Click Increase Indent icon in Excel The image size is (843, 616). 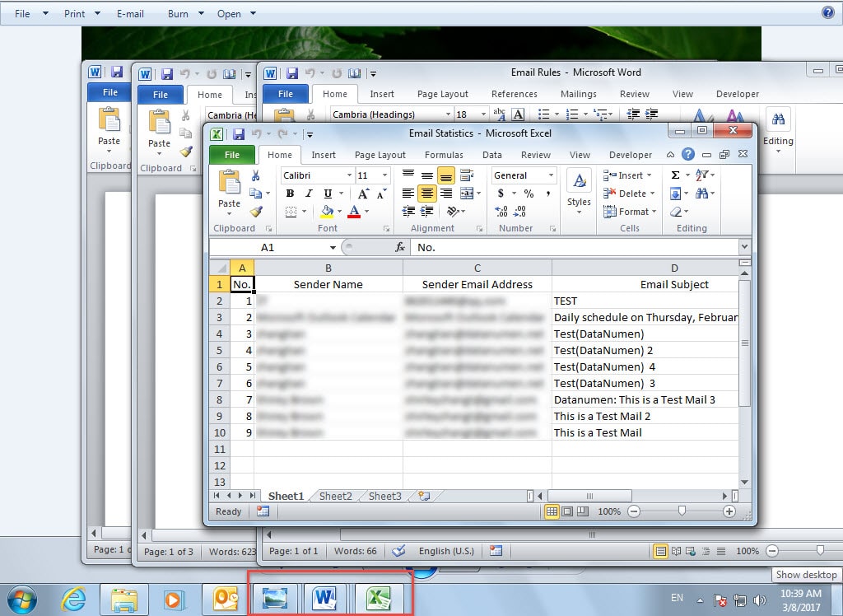pyautogui.click(x=427, y=212)
